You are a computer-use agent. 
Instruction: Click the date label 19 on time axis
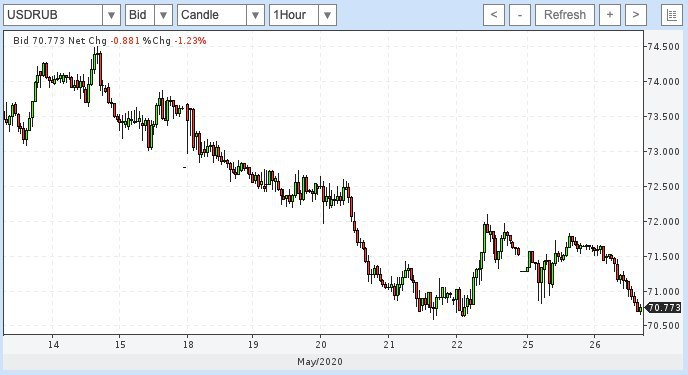pos(253,345)
